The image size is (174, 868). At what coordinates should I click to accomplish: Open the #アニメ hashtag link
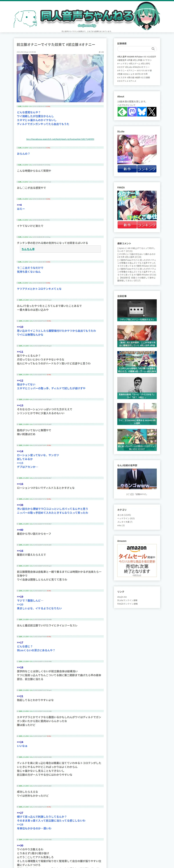click(133, 81)
